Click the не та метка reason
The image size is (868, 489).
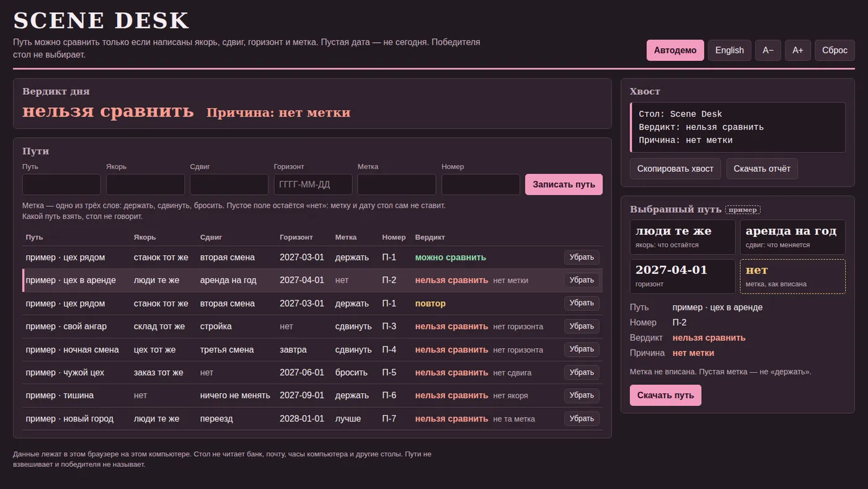[514, 419]
